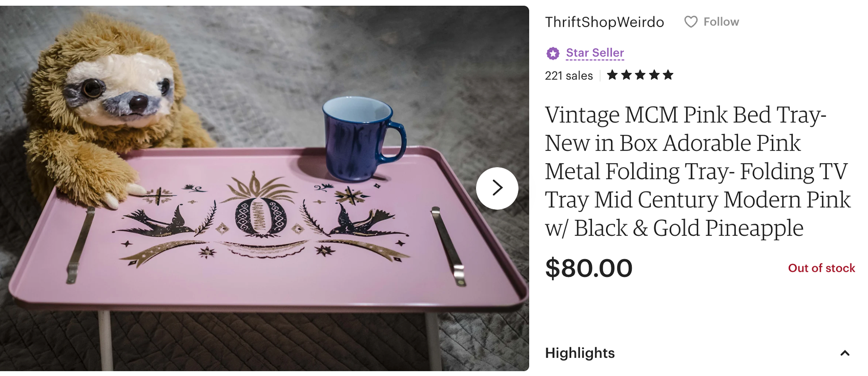868x376 pixels.
Task: Click the fifth star in the rating
Action: tap(668, 75)
